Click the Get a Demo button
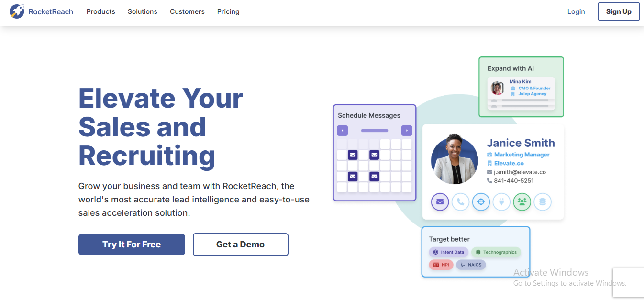The width and height of the screenshot is (644, 301). pyautogui.click(x=241, y=245)
